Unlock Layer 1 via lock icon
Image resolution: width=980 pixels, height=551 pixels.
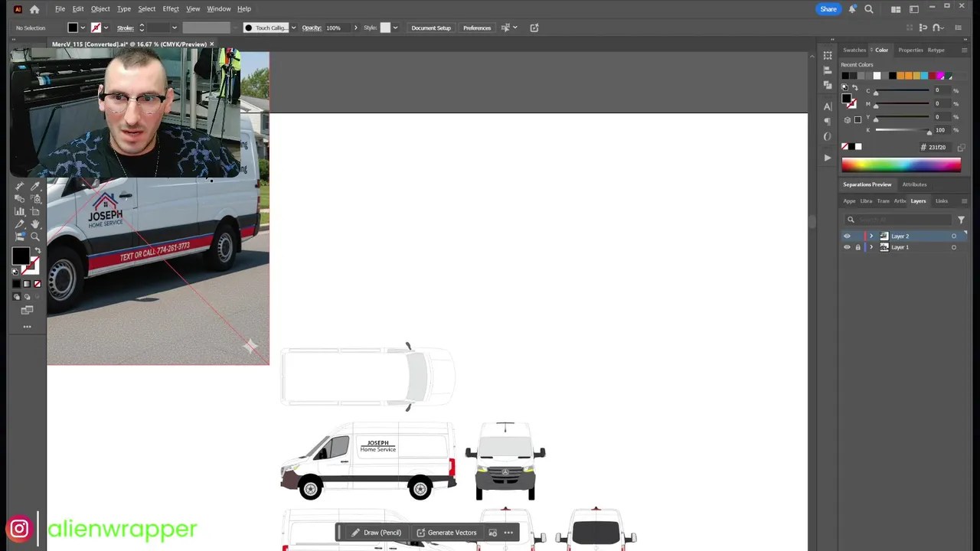click(x=857, y=247)
